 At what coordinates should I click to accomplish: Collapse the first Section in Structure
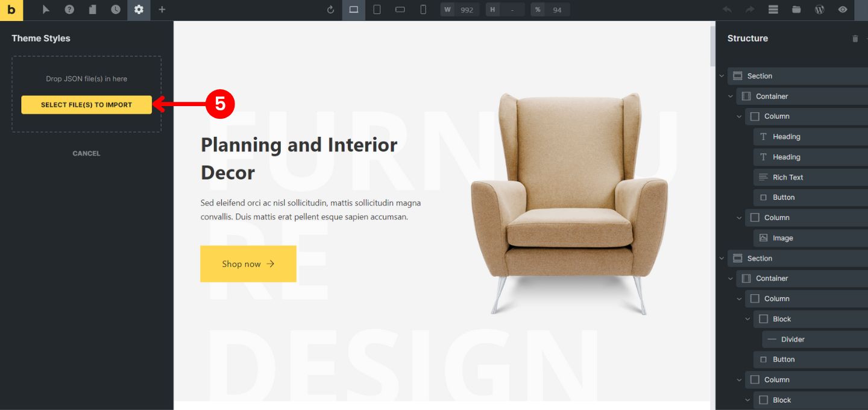pyautogui.click(x=722, y=76)
